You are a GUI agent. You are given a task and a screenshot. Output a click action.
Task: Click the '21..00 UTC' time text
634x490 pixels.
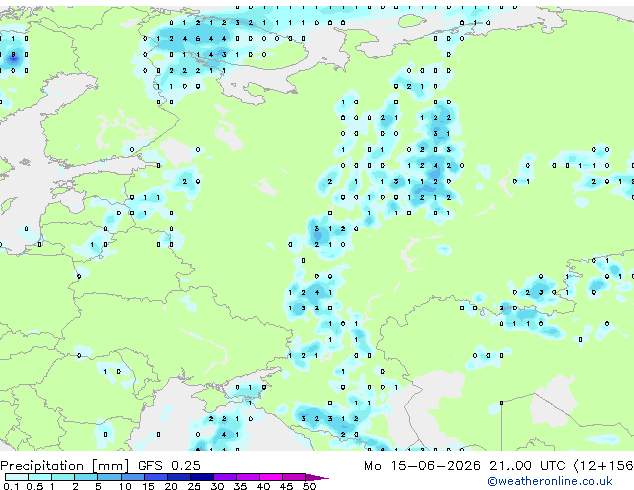527,466
